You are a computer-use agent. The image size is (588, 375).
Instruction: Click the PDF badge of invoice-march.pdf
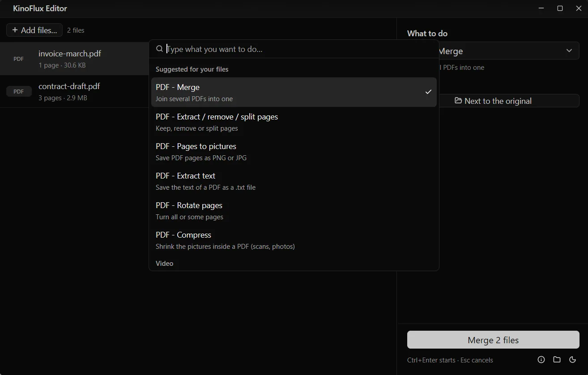tap(18, 59)
